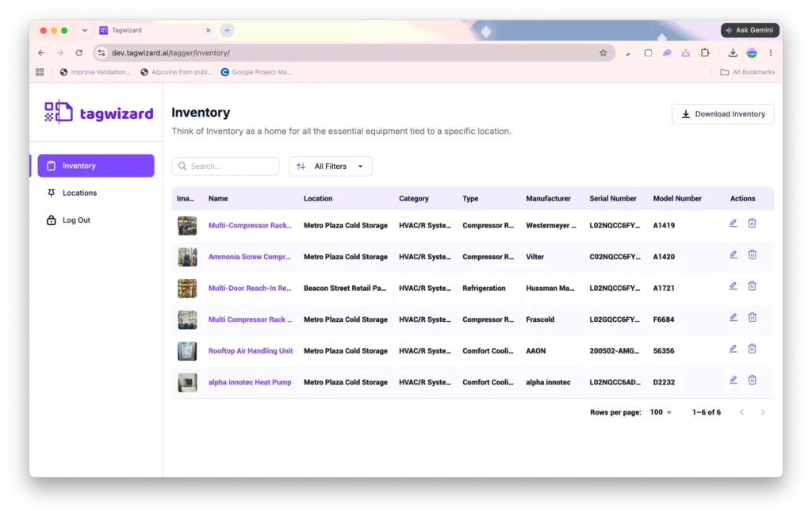This screenshot has height=516, width=812.
Task: Open All Bookmarks folder
Action: [747, 72]
